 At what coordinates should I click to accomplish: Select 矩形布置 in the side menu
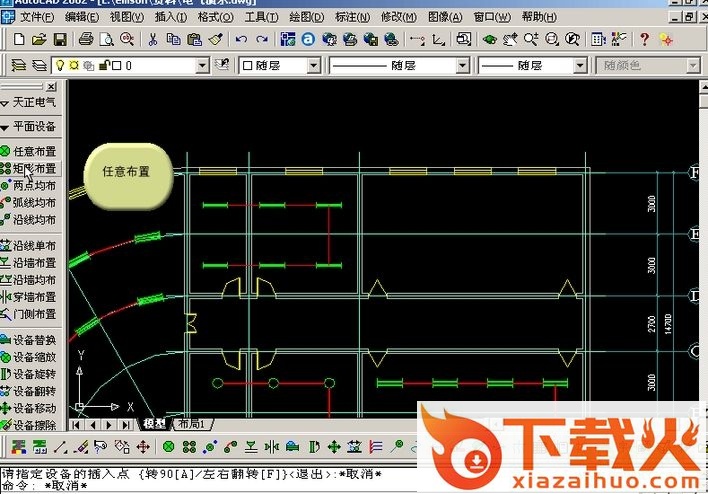(29, 168)
